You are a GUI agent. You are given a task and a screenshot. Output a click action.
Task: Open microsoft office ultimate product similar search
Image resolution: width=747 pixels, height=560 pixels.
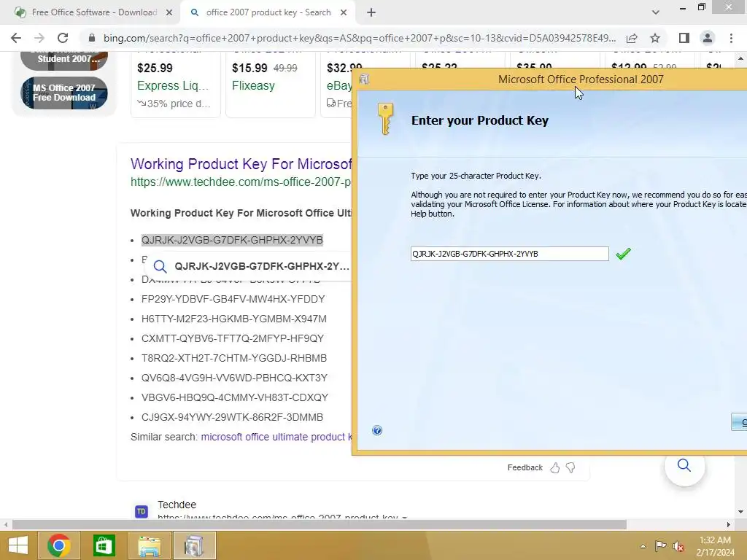pyautogui.click(x=276, y=437)
